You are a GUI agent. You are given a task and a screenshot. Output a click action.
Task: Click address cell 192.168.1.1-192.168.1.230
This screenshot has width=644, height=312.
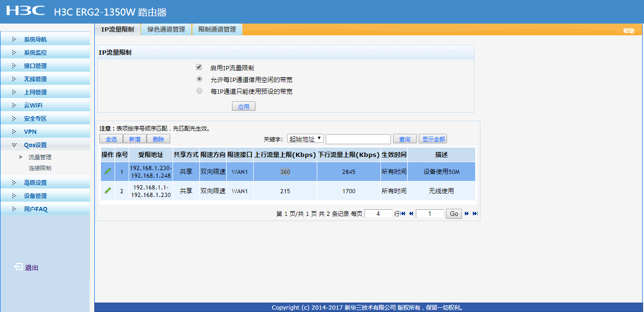(151, 191)
